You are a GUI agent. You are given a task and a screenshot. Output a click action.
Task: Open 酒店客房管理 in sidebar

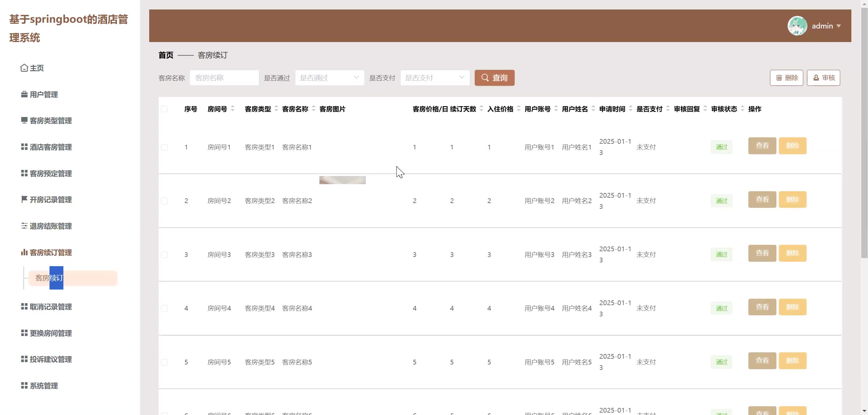(51, 147)
